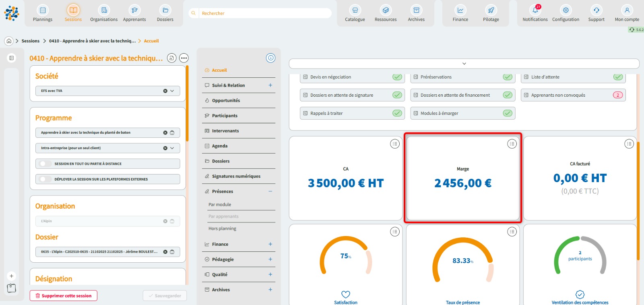Click the home breadcrumb icon
Image resolution: width=644 pixels, height=305 pixels.
click(x=9, y=41)
